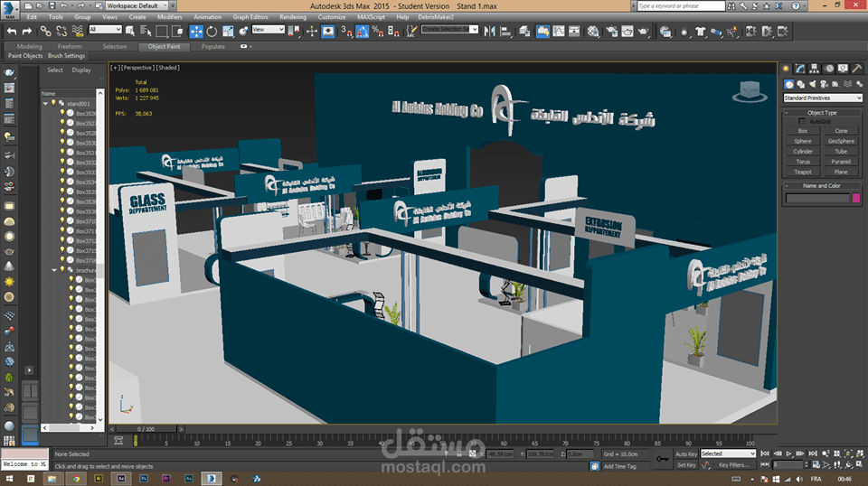The image size is (868, 486).
Task: Toggle visibility bulb of Box3526 row
Action: [62, 113]
